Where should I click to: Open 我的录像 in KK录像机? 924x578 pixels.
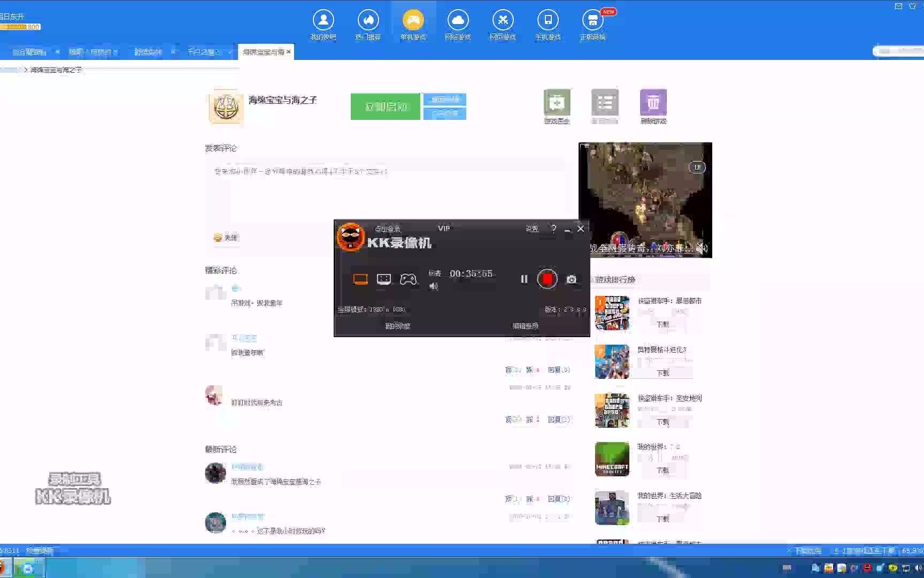pos(398,326)
